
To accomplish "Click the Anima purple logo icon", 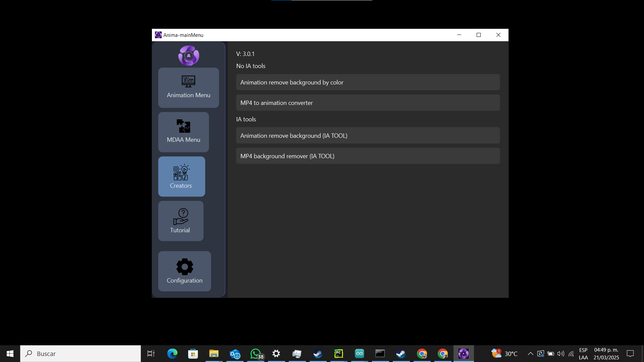I will (x=189, y=56).
